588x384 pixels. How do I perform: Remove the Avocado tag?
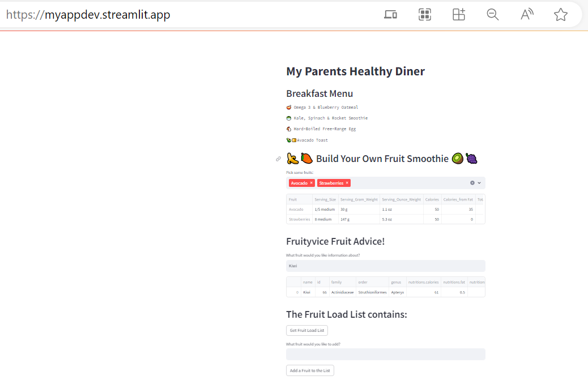pos(312,183)
